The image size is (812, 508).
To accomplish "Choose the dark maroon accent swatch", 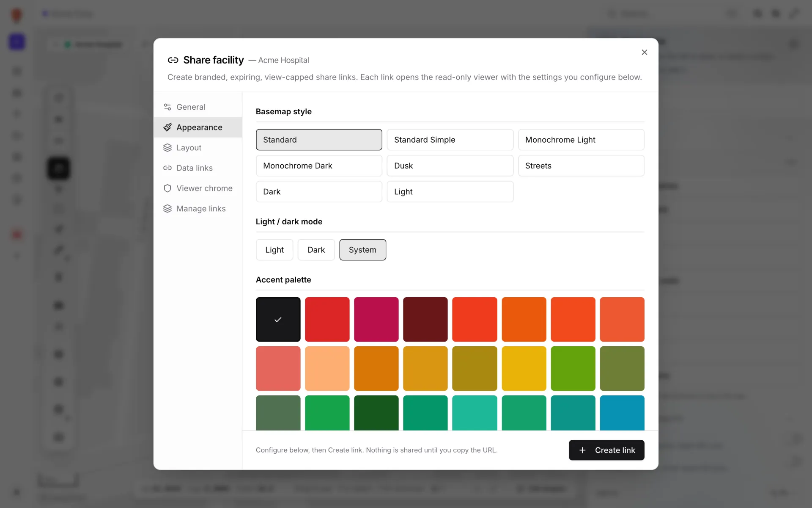I will click(x=425, y=319).
